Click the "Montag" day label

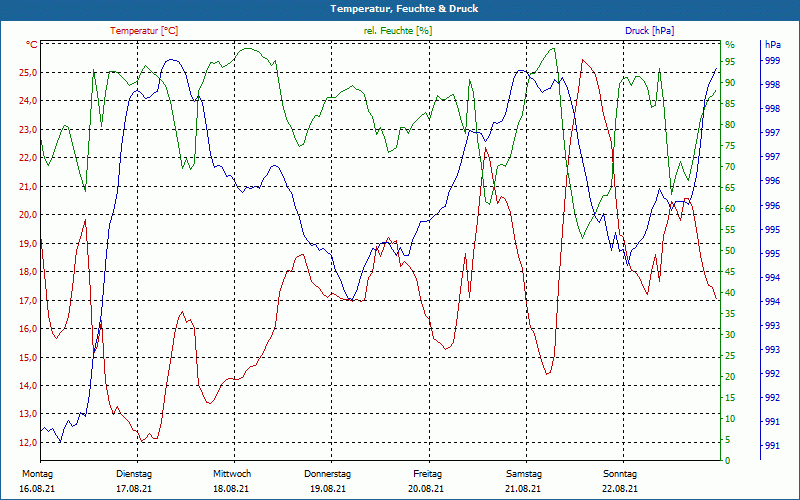(x=38, y=473)
